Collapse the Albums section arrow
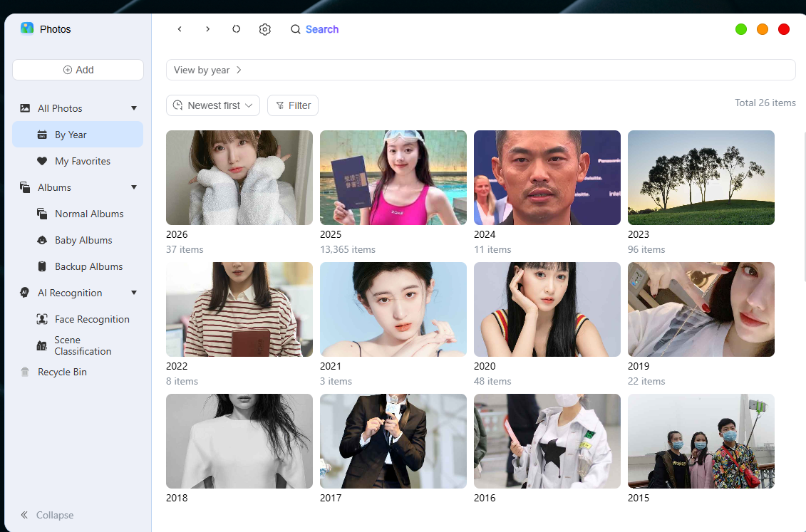Viewport: 806px width, 532px height. [134, 187]
